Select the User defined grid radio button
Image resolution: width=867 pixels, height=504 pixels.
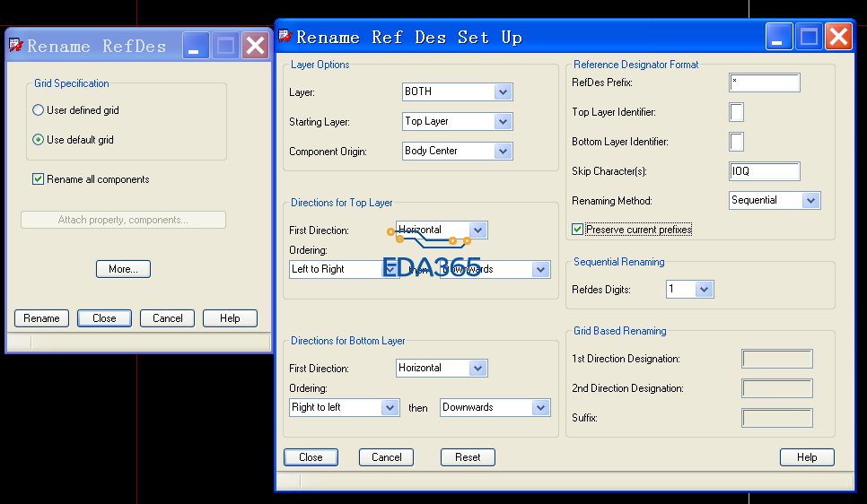coord(39,110)
